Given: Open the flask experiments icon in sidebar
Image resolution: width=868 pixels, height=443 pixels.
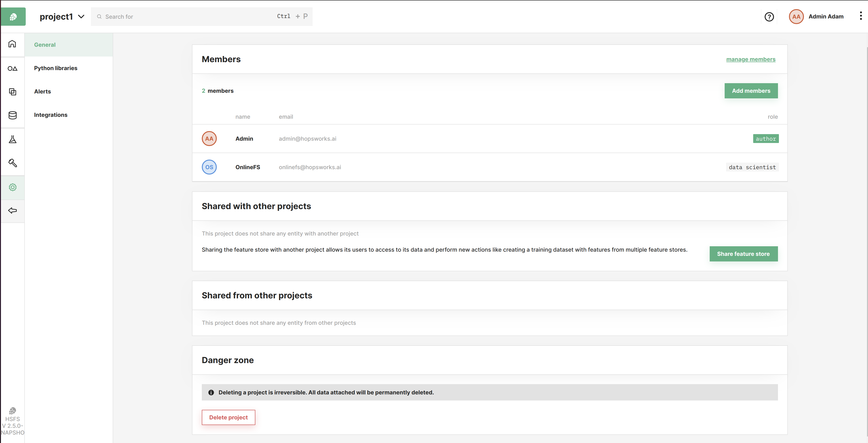Looking at the screenshot, I should point(12,139).
